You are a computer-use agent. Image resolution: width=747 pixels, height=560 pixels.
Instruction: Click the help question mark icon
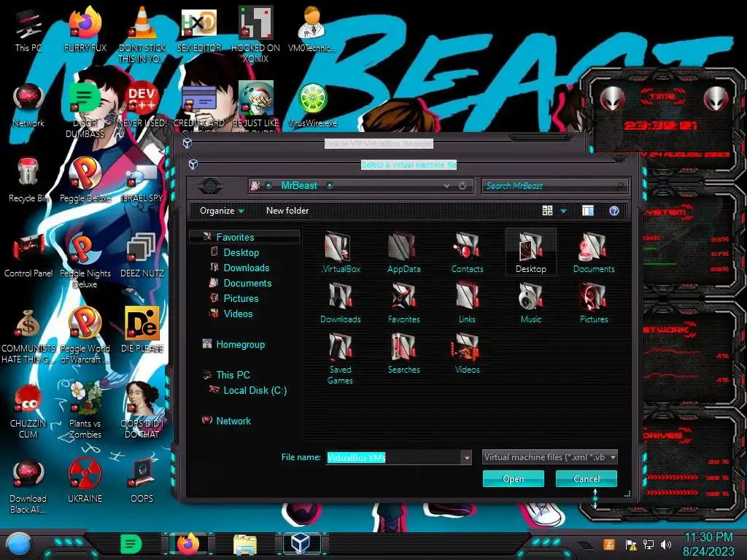[614, 211]
